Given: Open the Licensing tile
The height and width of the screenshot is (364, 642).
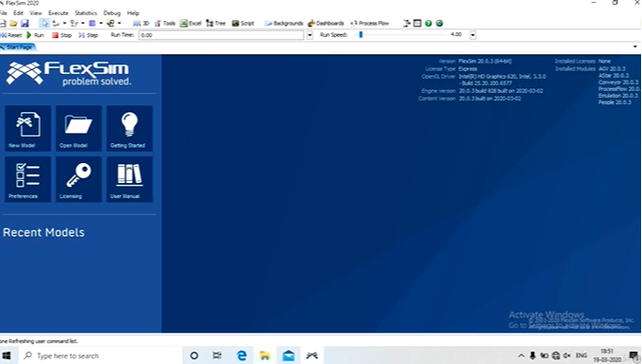Looking at the screenshot, I should pos(79,179).
